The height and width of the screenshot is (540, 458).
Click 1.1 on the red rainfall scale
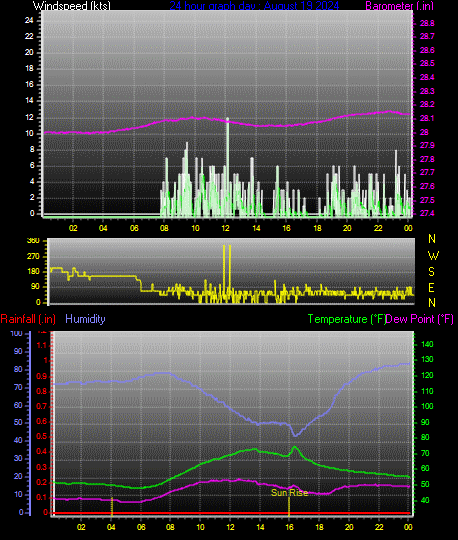[41, 345]
